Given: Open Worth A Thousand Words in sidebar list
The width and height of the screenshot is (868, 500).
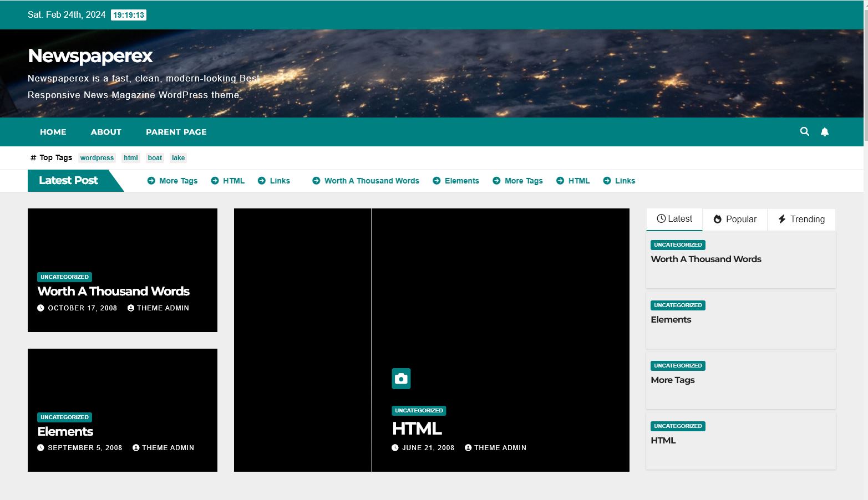Looking at the screenshot, I should [x=706, y=259].
